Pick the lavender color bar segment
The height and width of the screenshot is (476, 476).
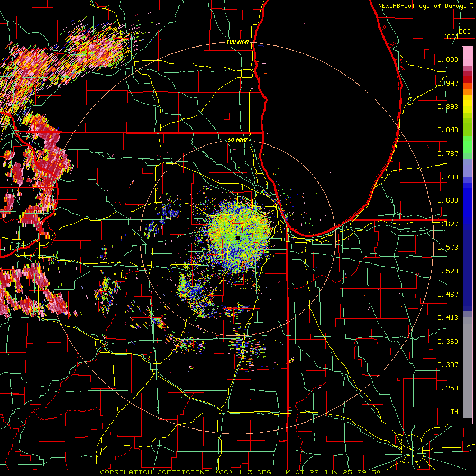(467, 168)
